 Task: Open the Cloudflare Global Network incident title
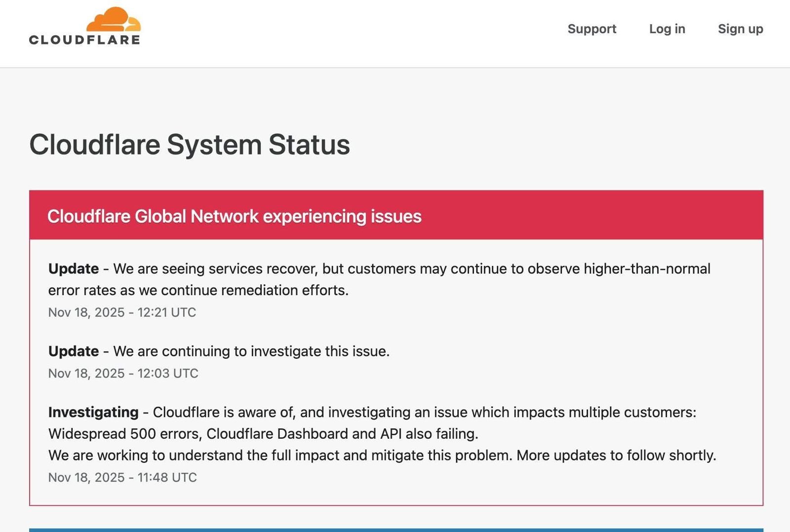(x=234, y=216)
